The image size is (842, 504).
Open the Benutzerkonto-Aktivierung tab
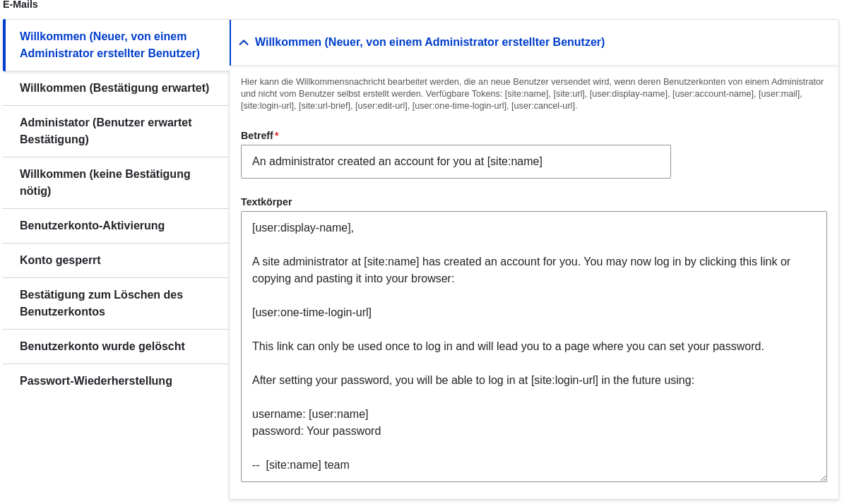click(x=116, y=226)
